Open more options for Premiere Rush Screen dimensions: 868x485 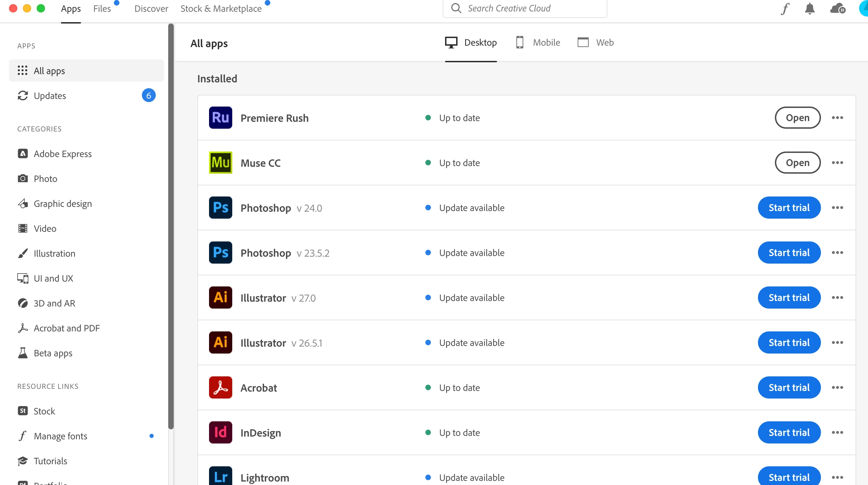coord(837,118)
